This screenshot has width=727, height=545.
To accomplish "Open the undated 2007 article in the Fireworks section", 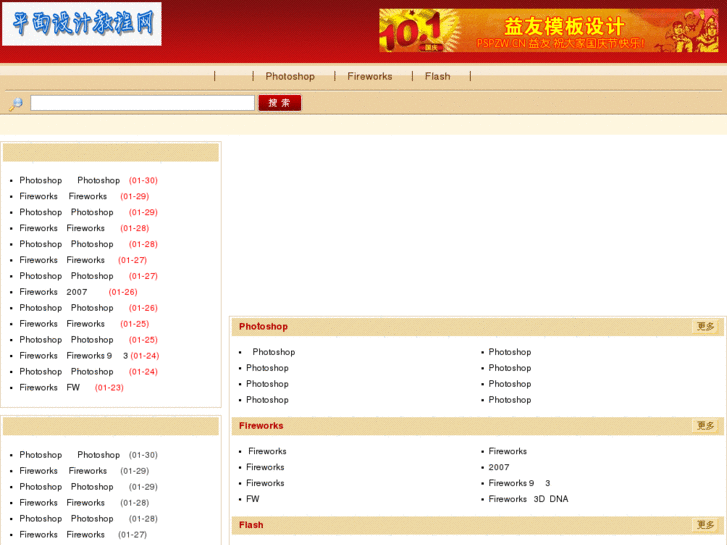I will (x=499, y=468).
